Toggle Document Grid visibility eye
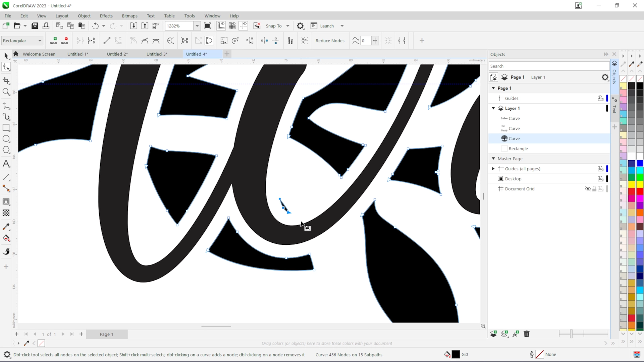This screenshot has width=644, height=362. [x=588, y=189]
